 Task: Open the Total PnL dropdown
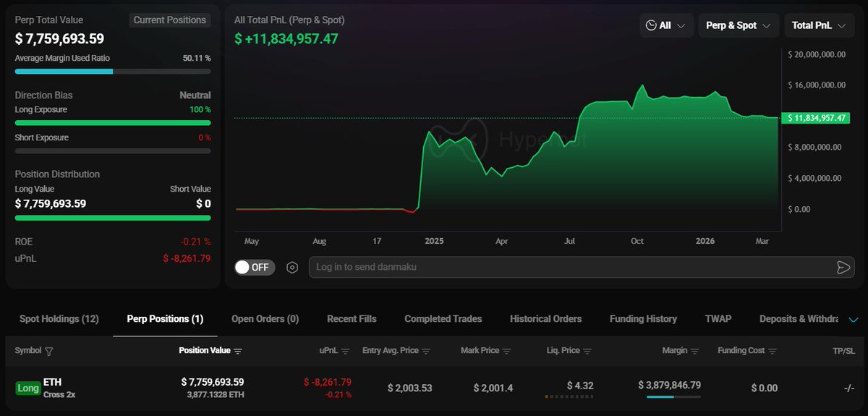(x=818, y=25)
